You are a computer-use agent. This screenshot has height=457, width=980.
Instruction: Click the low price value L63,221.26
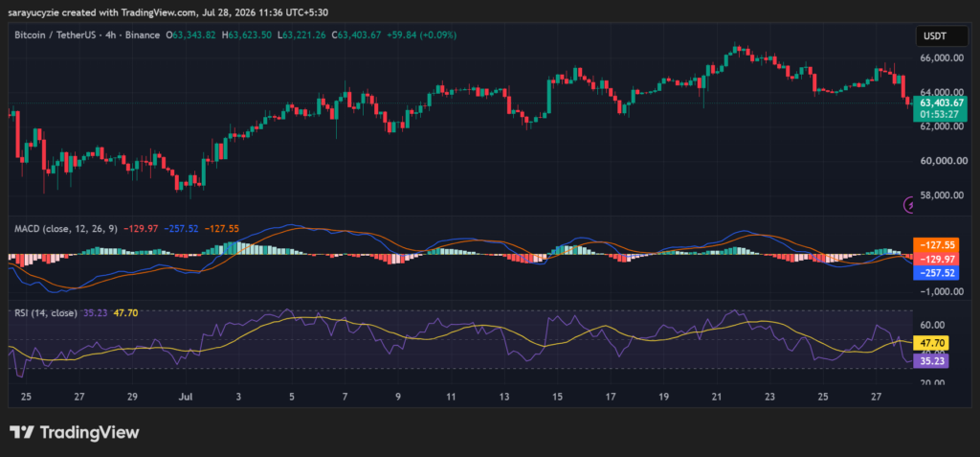click(x=303, y=35)
